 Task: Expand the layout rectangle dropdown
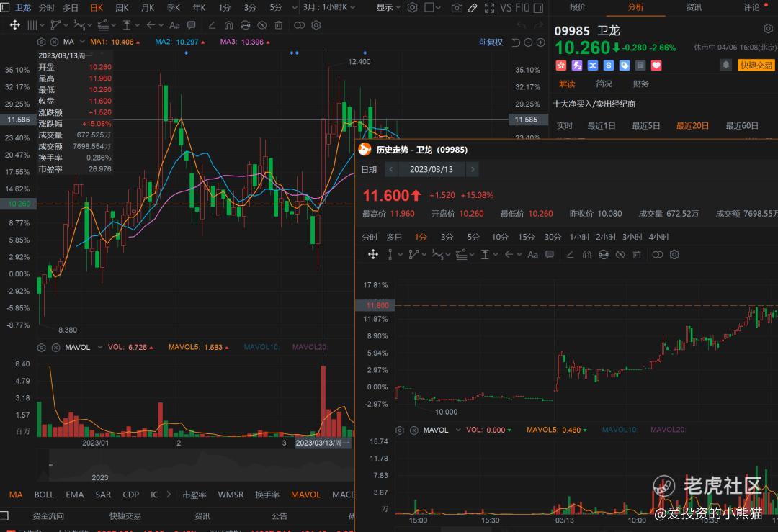(x=433, y=7)
